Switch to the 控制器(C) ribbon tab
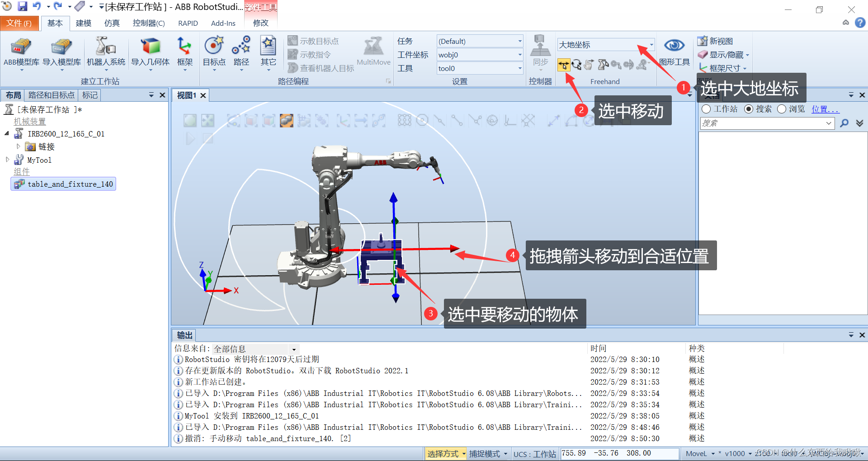This screenshot has height=461, width=868. click(149, 23)
